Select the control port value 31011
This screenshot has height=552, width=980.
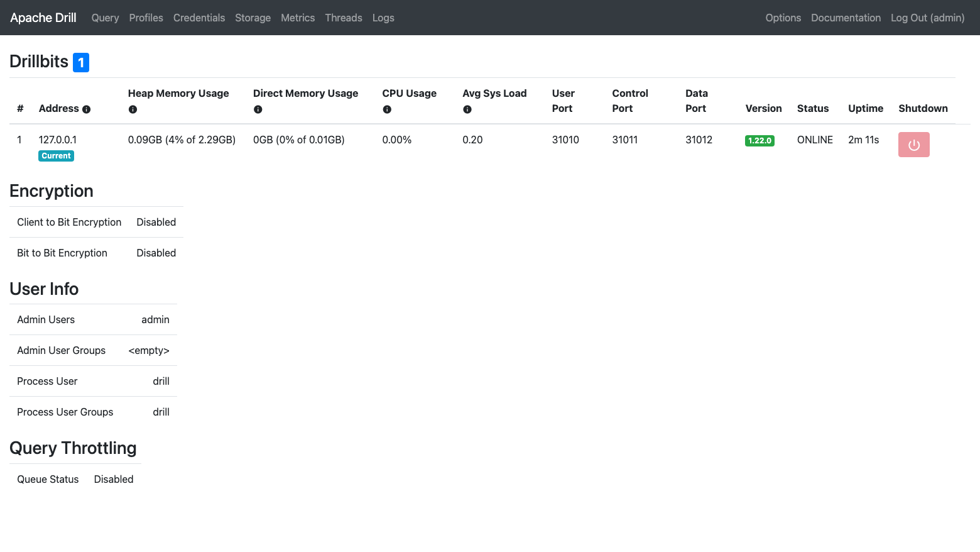click(x=625, y=140)
